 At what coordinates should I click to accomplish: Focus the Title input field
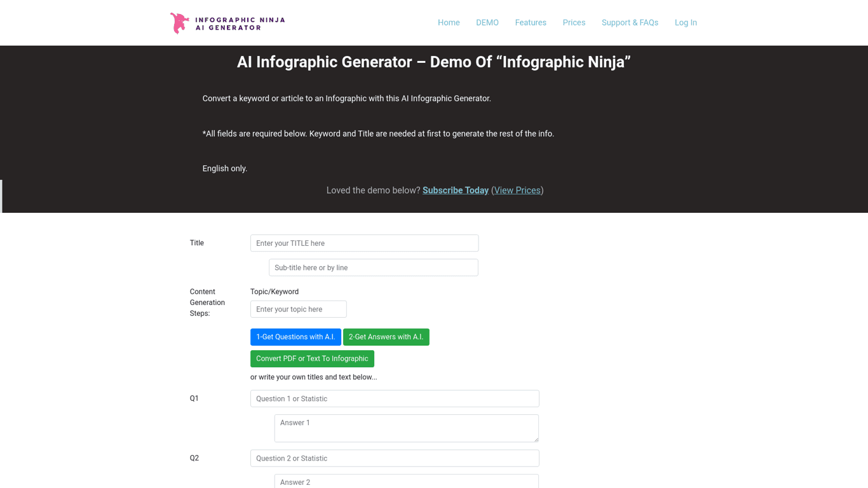(364, 243)
